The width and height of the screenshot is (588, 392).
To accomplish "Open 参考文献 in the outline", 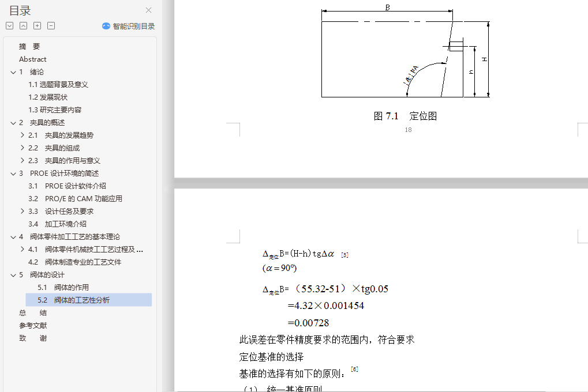I will pyautogui.click(x=33, y=326).
